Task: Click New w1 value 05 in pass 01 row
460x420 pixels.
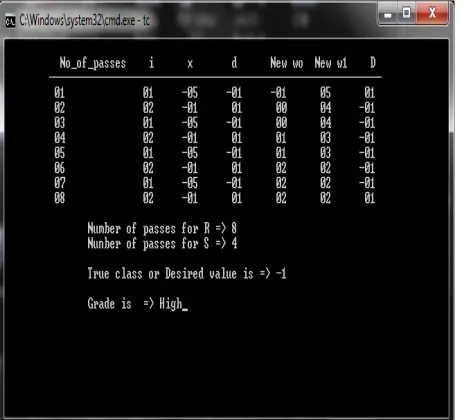Action: pyautogui.click(x=326, y=93)
